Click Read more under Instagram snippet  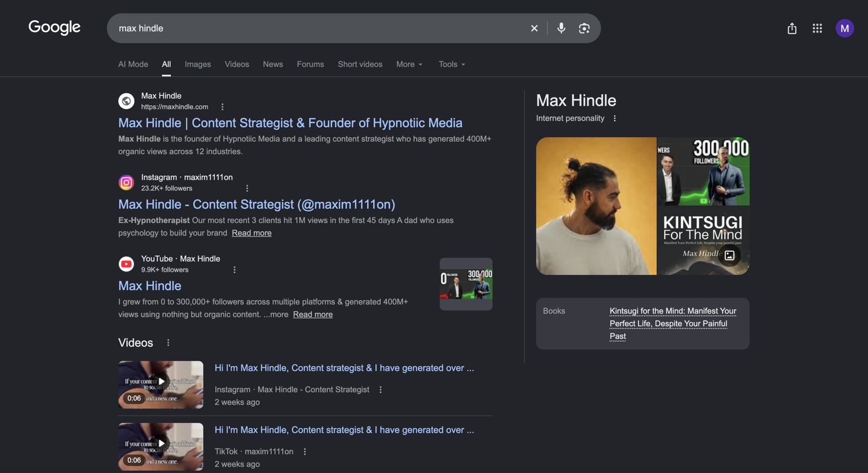tap(252, 233)
